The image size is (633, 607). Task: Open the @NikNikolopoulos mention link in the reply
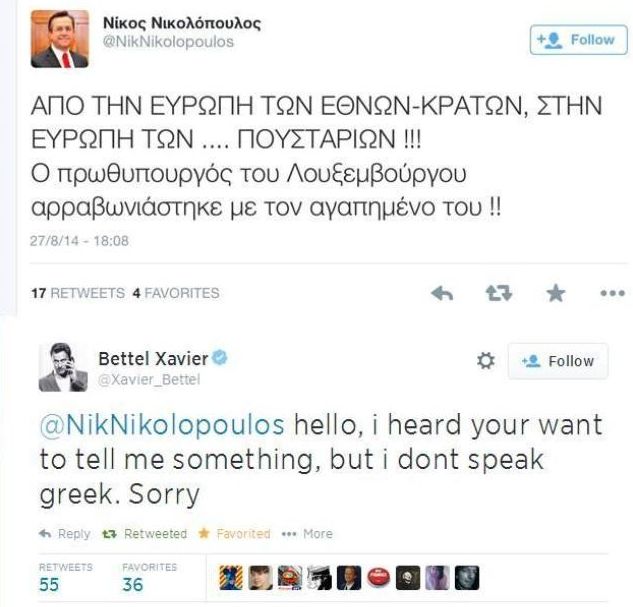coord(162,425)
